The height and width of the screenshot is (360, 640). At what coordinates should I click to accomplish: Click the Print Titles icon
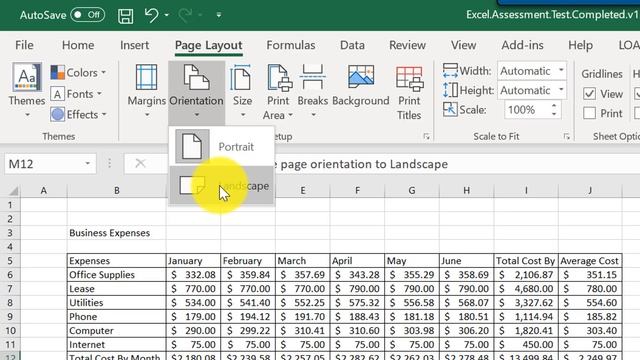pyautogui.click(x=409, y=79)
